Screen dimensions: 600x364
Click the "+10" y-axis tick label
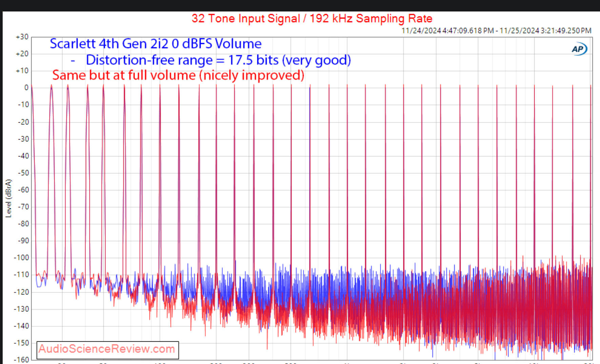[x=22, y=71]
